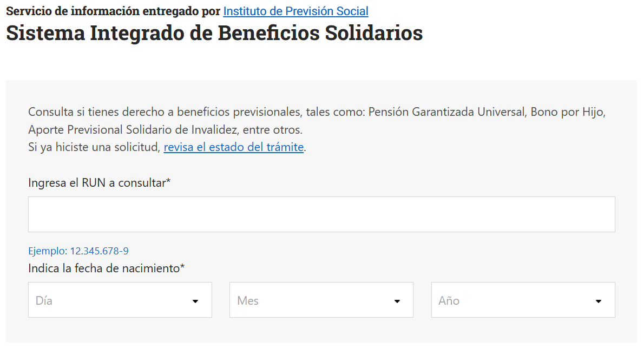
Task: Expand the Mes birth date dropdown
Action: pyautogui.click(x=321, y=300)
